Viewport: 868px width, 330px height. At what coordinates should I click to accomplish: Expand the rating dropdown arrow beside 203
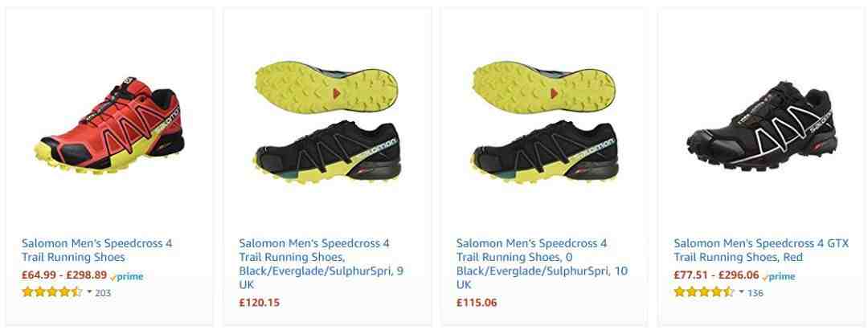[89, 291]
